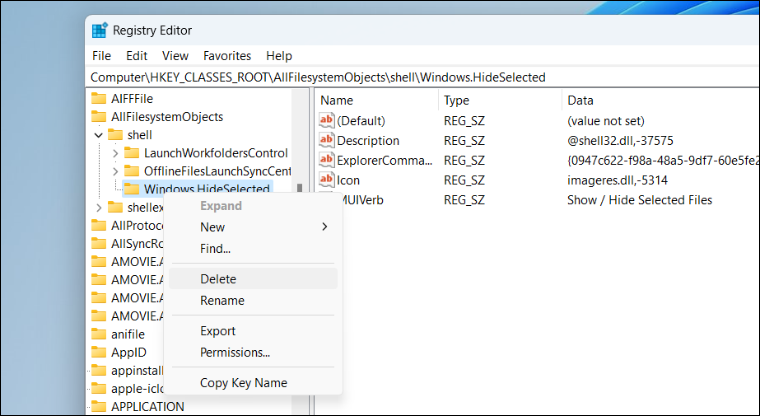Select the (Default) value name
The width and height of the screenshot is (760, 416).
(361, 121)
